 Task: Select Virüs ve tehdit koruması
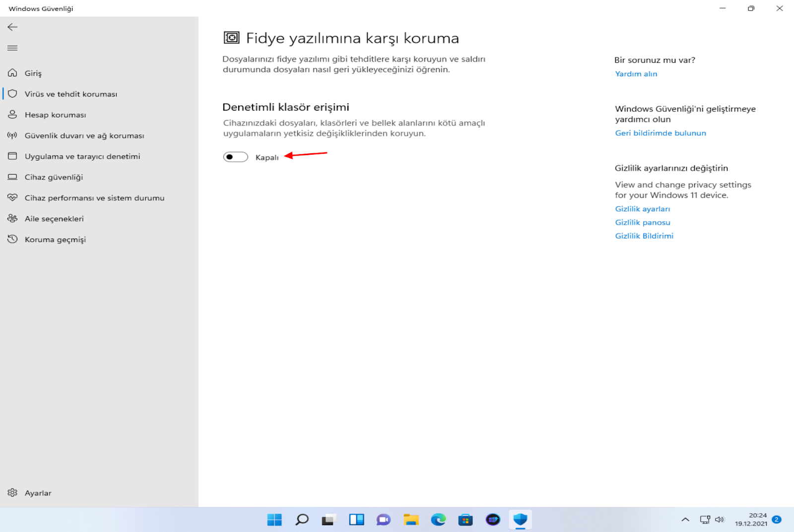99,94
